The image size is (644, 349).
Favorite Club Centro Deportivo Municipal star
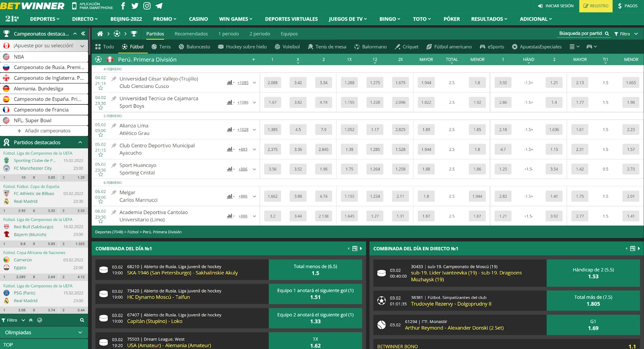pos(101,155)
